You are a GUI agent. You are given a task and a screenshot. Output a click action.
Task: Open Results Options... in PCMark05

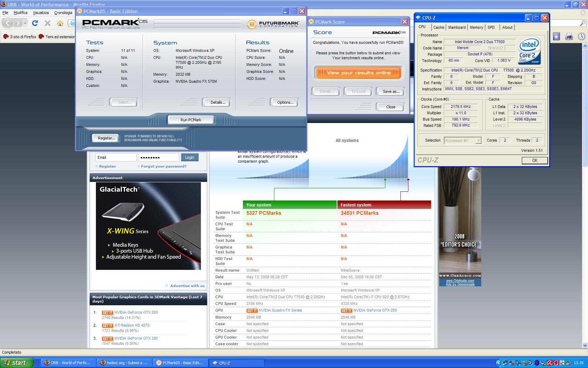pyautogui.click(x=285, y=102)
